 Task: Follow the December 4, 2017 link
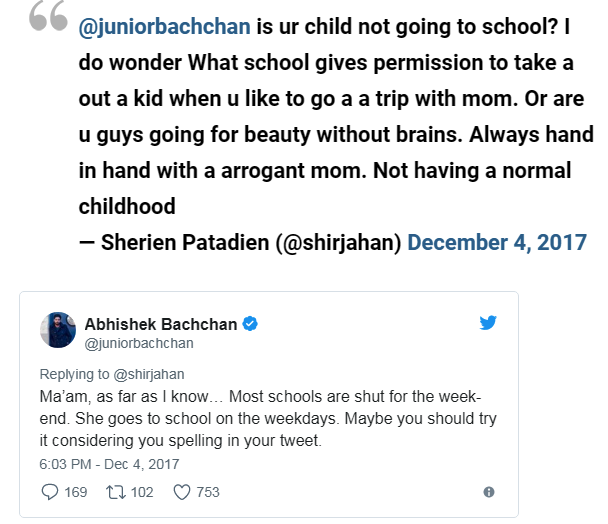coord(497,242)
